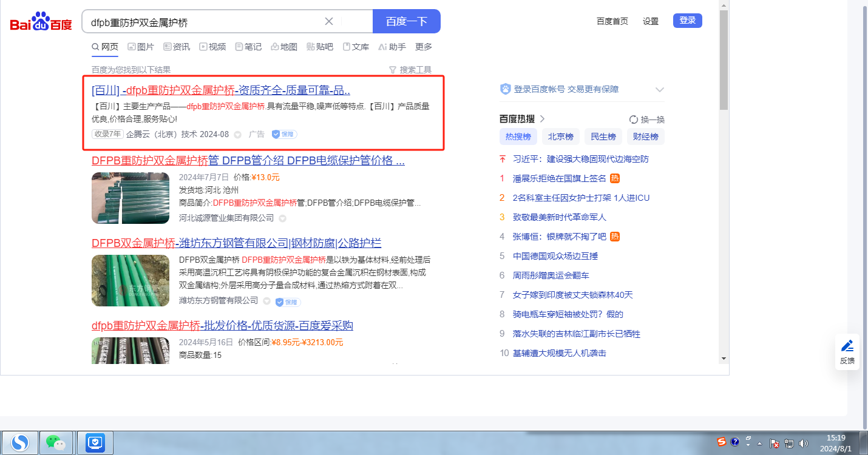Click the Baidu account paw shield icon

[505, 89]
